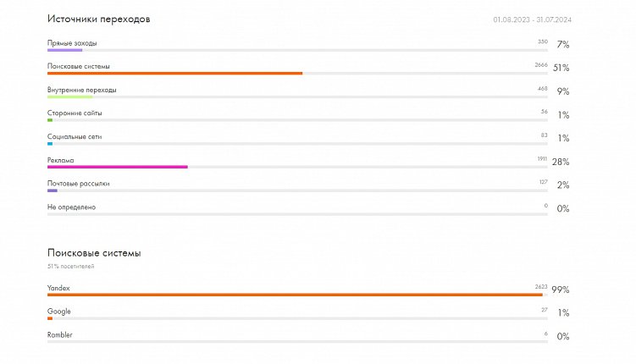
Task: Open Внутренние переходы traffic source
Action: point(82,89)
